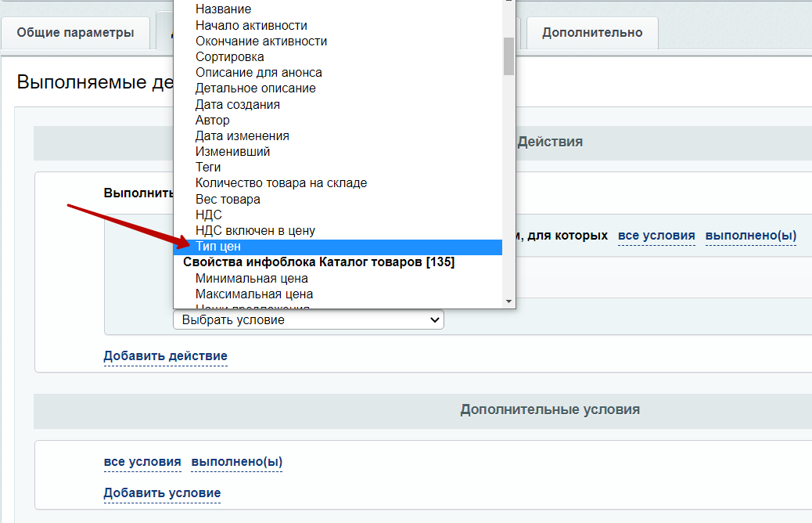Choose the 'Сортировка' list entry
This screenshot has width=812, height=523.
(x=338, y=56)
